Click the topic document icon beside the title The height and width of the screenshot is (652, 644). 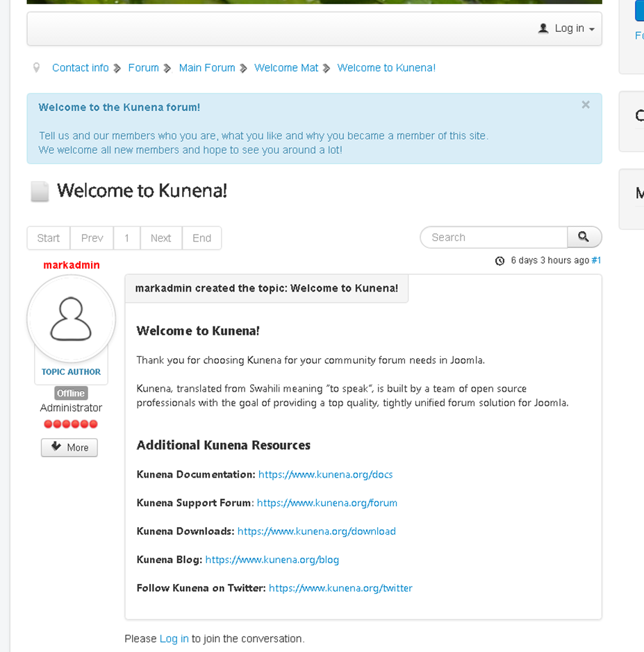click(40, 192)
